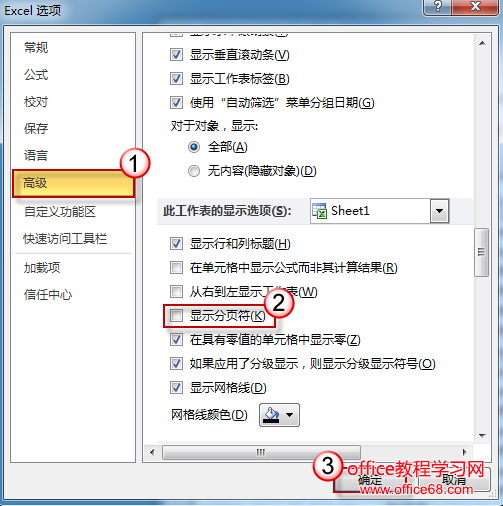
Task: Close the Excel 选项 dialog
Action: click(x=475, y=7)
